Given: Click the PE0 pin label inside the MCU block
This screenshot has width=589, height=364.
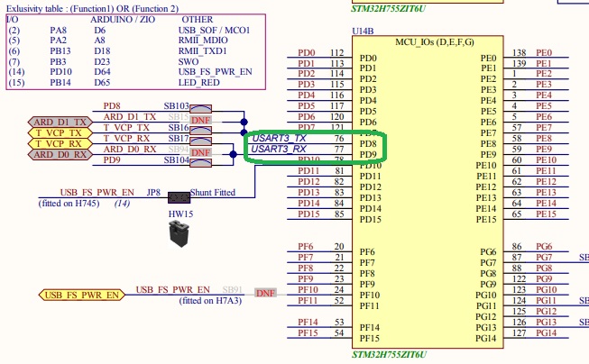Looking at the screenshot, I should 488,59.
